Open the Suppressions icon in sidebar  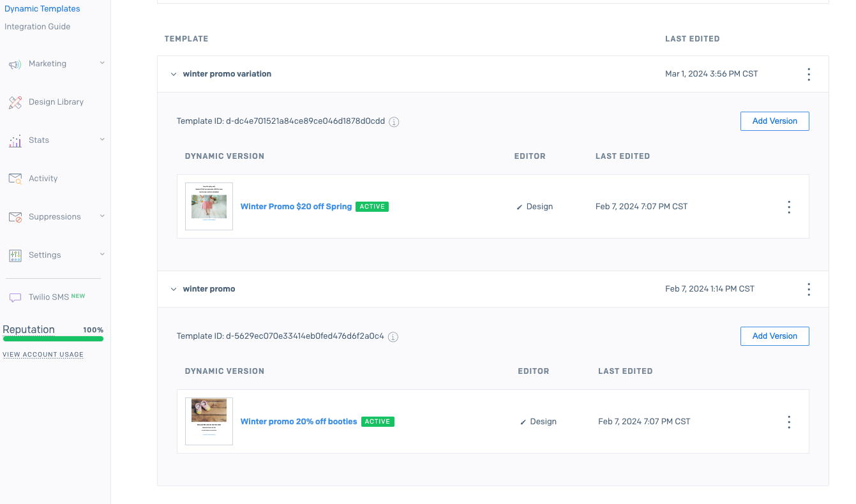point(15,216)
